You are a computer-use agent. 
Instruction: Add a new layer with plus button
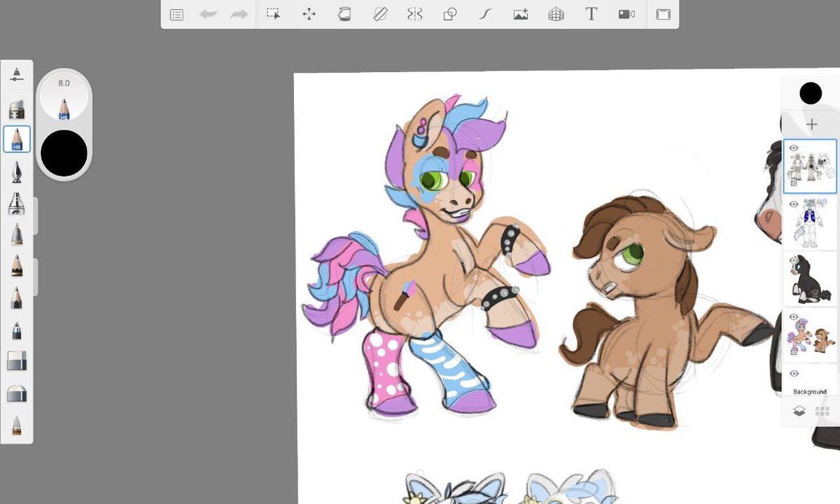[x=812, y=125]
